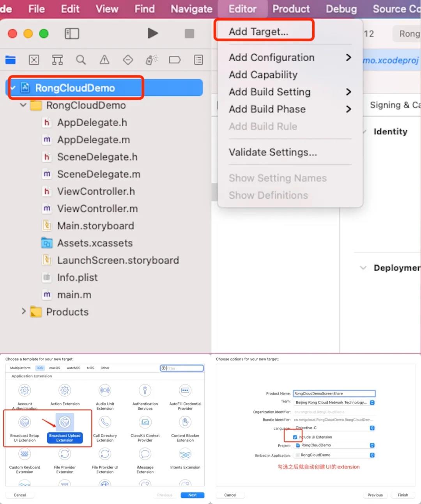
Task: Open the Find navigator magnifier icon
Action: pyautogui.click(x=81, y=60)
